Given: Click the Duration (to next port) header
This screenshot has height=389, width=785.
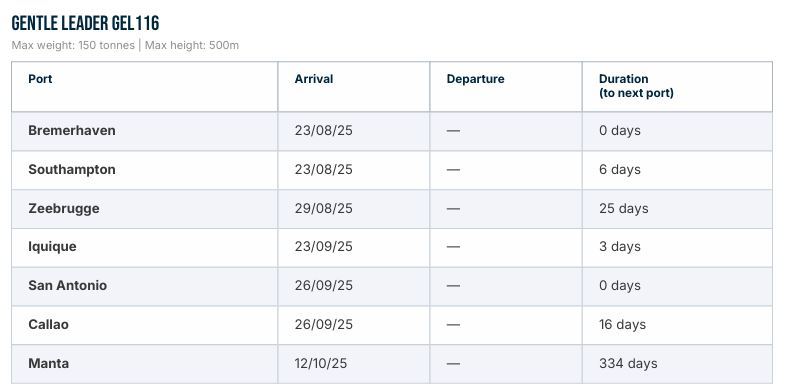Looking at the screenshot, I should 636,86.
